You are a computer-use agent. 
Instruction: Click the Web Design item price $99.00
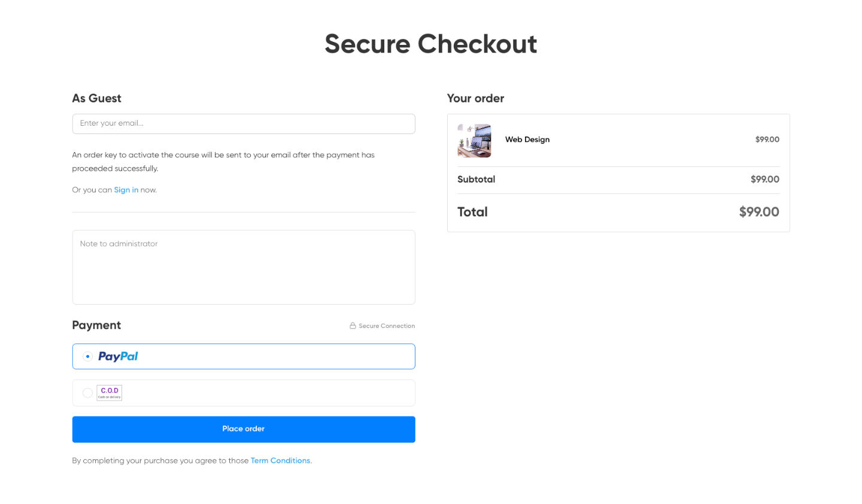[767, 139]
